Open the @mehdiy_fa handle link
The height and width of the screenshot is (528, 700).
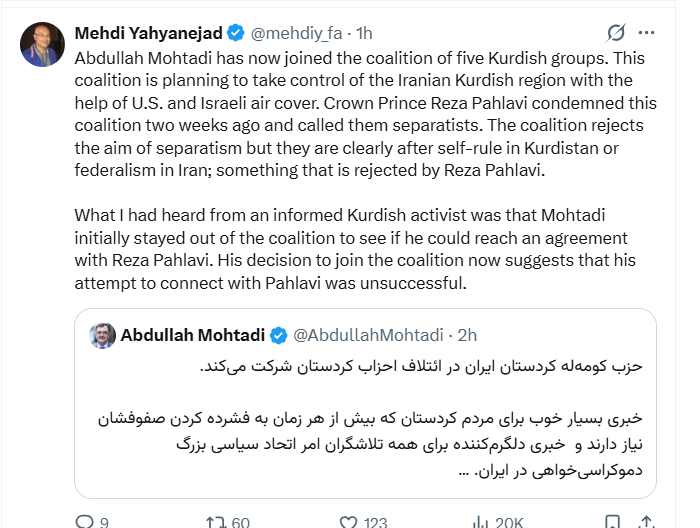(289, 34)
